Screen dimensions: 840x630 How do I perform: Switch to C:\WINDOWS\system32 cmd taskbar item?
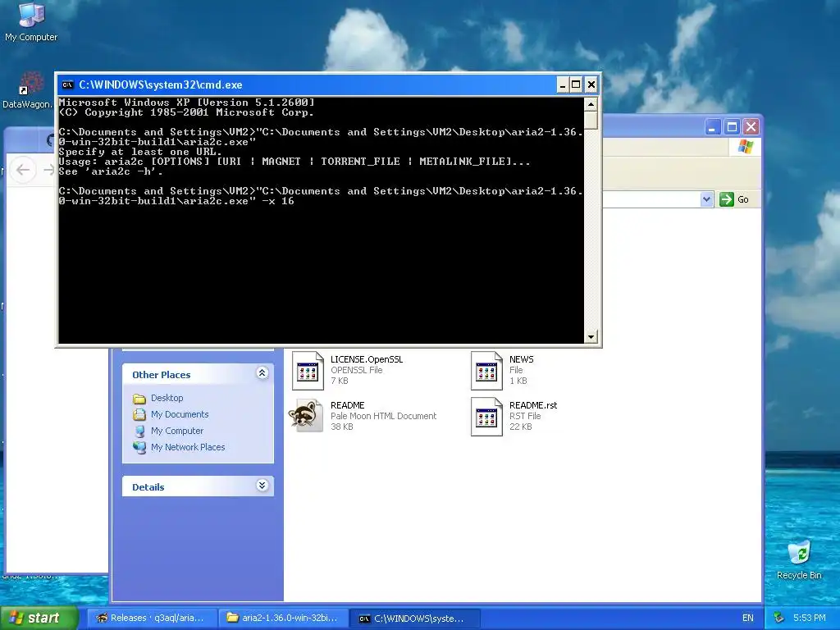tap(414, 619)
